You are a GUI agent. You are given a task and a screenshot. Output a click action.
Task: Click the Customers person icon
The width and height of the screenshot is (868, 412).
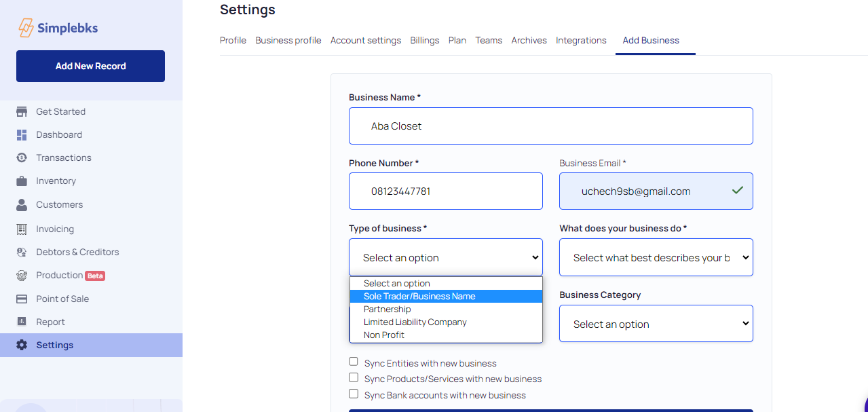point(22,204)
